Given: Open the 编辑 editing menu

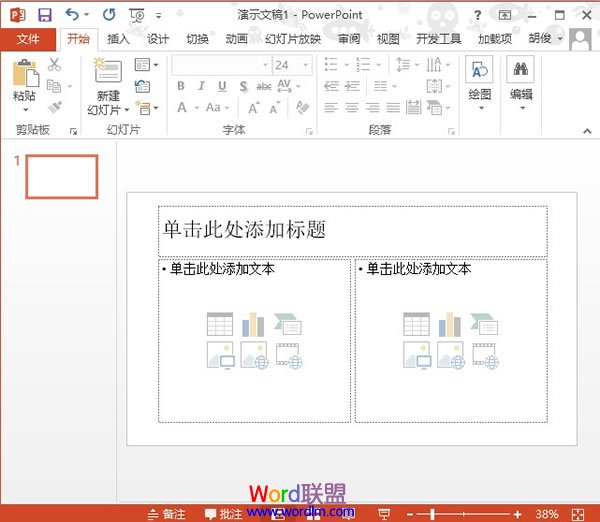Looking at the screenshot, I should click(521, 84).
